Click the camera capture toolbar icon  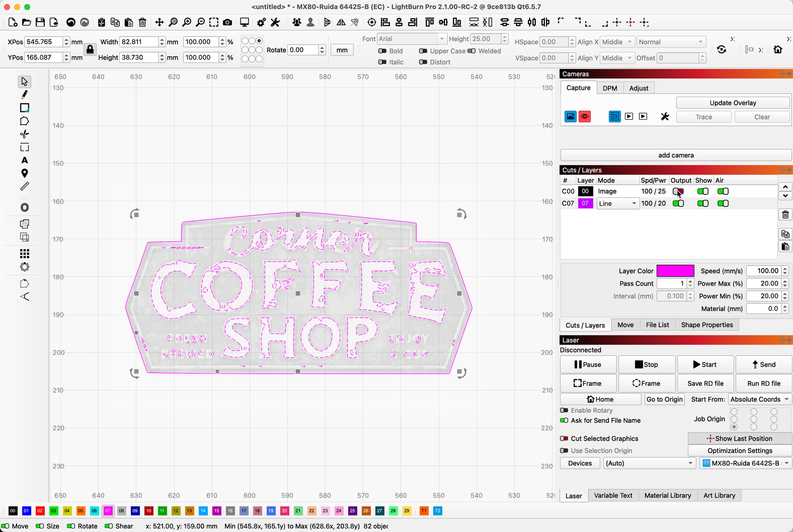(x=227, y=22)
